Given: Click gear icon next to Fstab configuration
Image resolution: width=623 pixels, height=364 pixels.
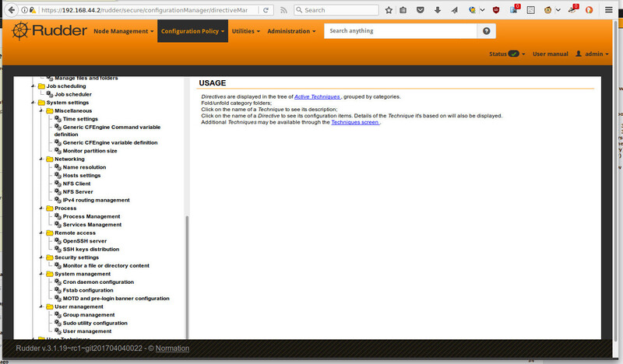Looking at the screenshot, I should [x=58, y=290].
